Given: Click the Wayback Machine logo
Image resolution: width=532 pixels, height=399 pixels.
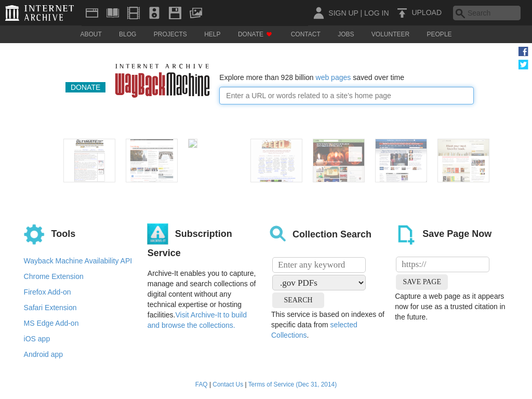Looking at the screenshot, I should (162, 81).
